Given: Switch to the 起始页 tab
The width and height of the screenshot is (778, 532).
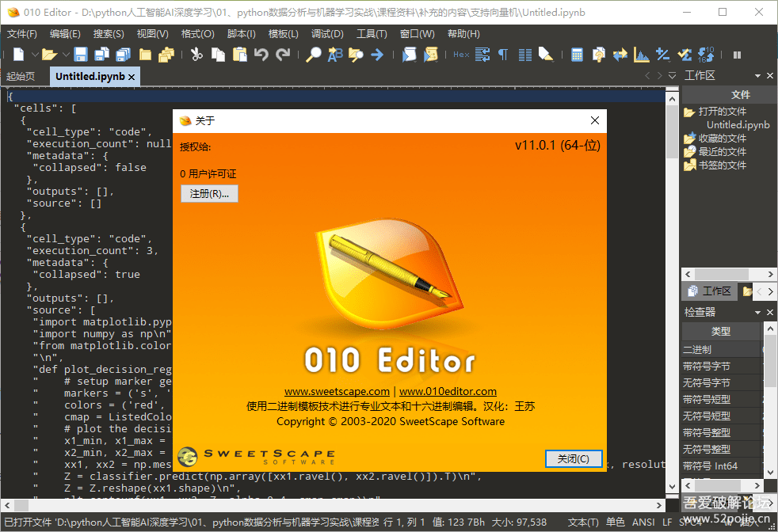Looking at the screenshot, I should coord(21,76).
